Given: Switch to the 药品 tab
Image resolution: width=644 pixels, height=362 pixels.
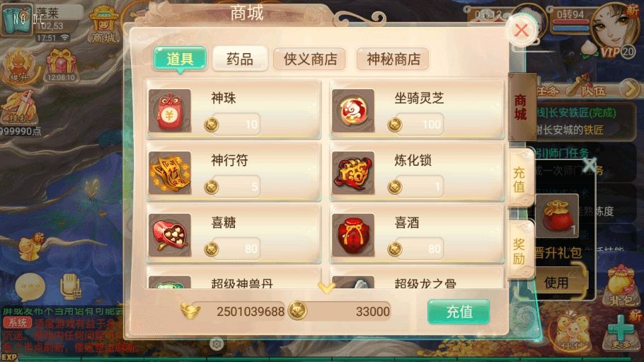Looking at the screenshot, I should point(240,59).
